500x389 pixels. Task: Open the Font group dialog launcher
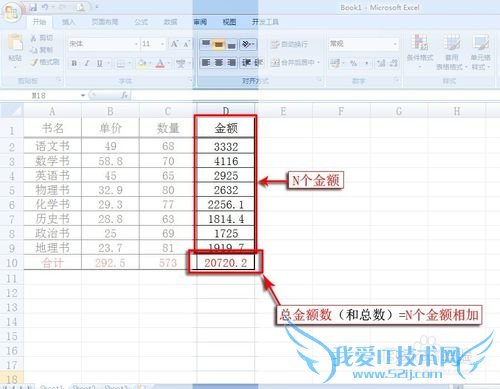[191, 80]
